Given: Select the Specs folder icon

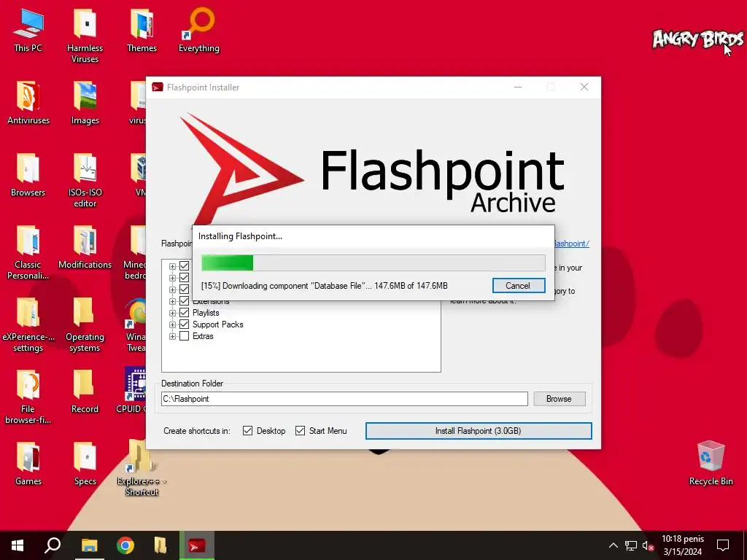Looking at the screenshot, I should [85, 464].
